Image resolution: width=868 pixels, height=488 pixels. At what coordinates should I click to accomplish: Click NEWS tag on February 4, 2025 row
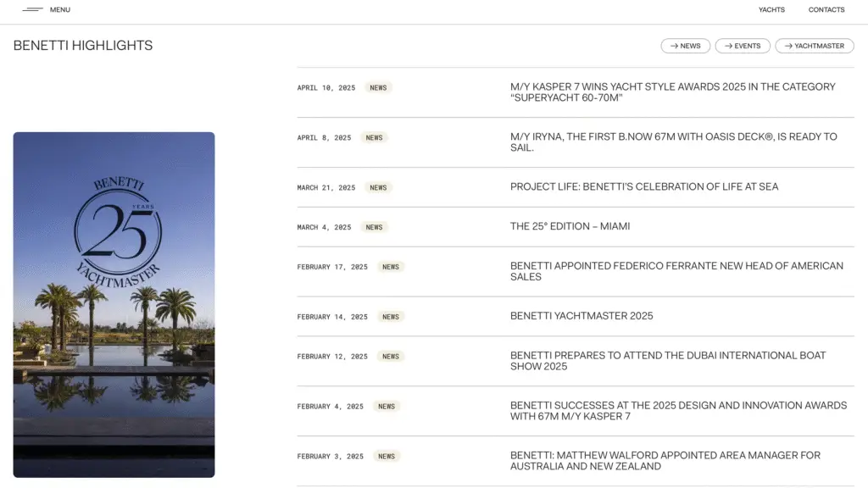pyautogui.click(x=387, y=406)
